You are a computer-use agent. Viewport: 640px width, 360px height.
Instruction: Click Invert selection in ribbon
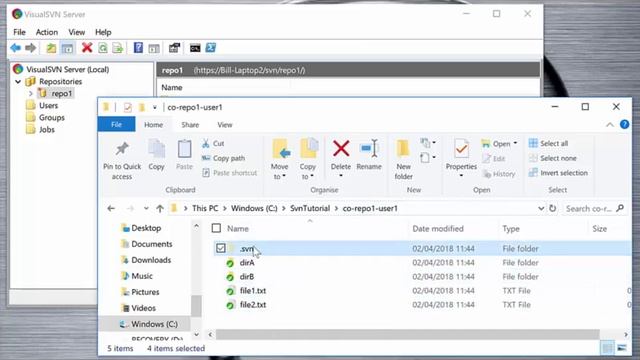(558, 173)
